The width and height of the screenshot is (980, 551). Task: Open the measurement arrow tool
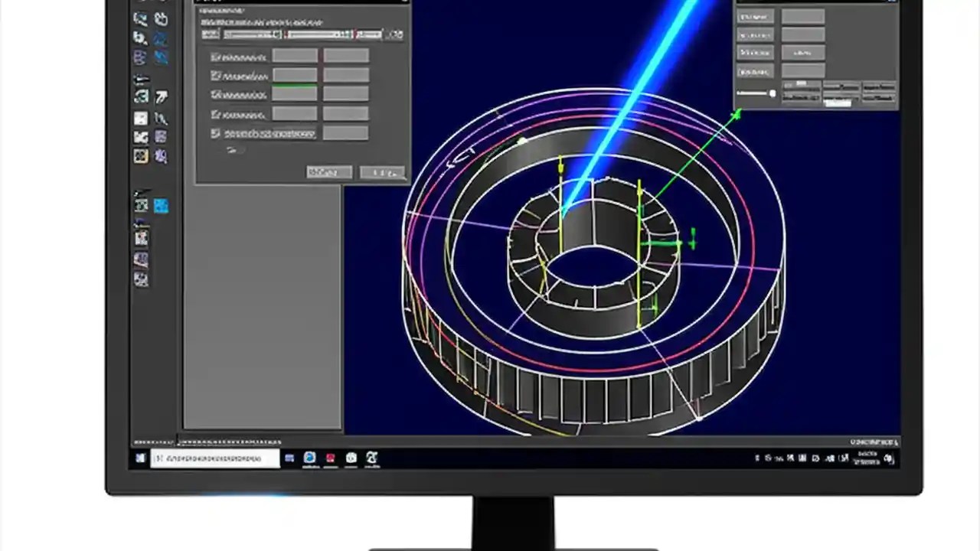click(161, 96)
